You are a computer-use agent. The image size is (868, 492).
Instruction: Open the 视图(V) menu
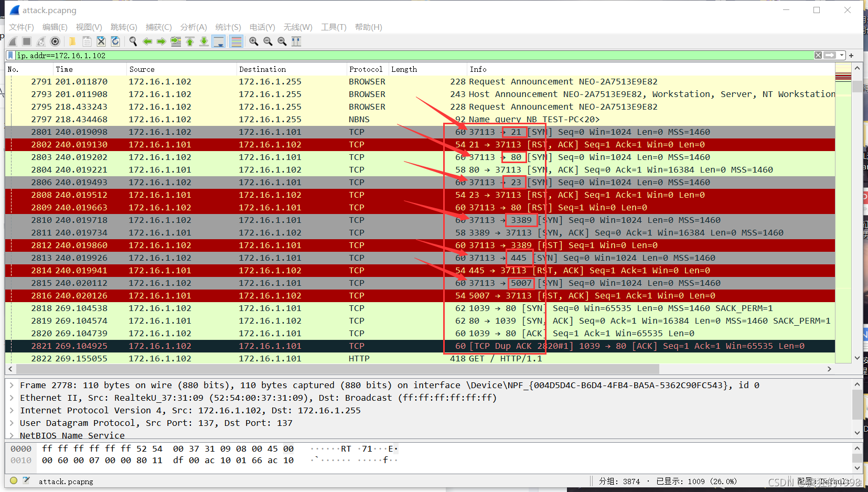[x=89, y=27]
